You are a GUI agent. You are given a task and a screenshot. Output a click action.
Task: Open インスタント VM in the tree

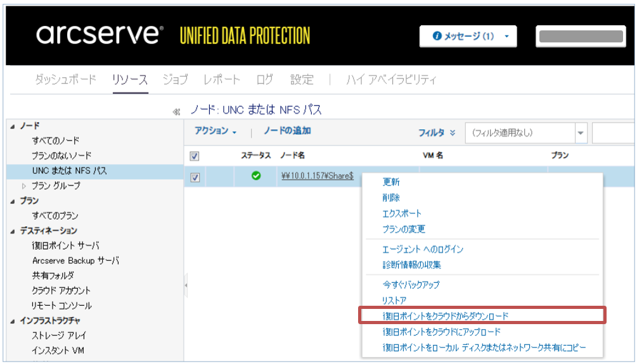click(58, 351)
